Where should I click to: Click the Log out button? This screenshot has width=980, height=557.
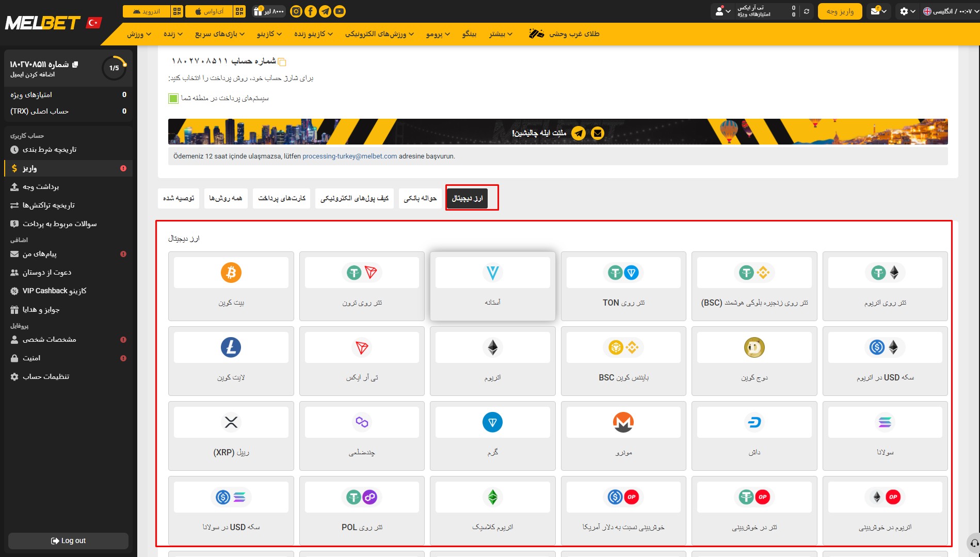pyautogui.click(x=68, y=540)
